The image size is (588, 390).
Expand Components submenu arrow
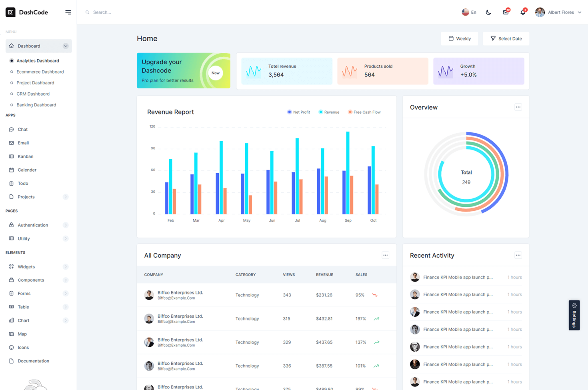click(66, 280)
